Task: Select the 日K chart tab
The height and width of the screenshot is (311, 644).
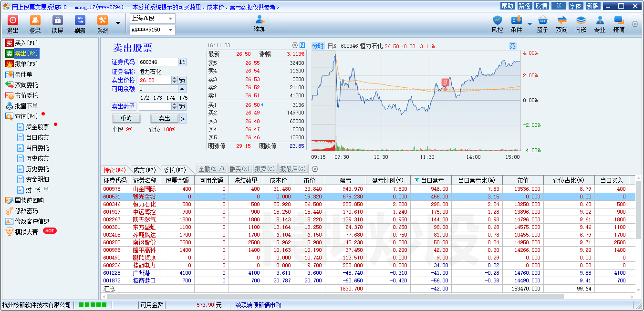Action: 332,46
